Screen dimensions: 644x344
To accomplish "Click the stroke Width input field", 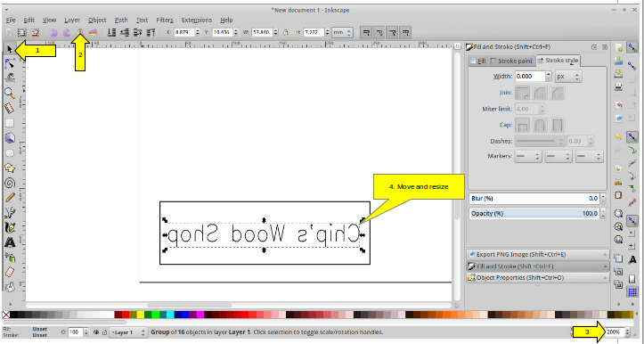I will pyautogui.click(x=530, y=77).
